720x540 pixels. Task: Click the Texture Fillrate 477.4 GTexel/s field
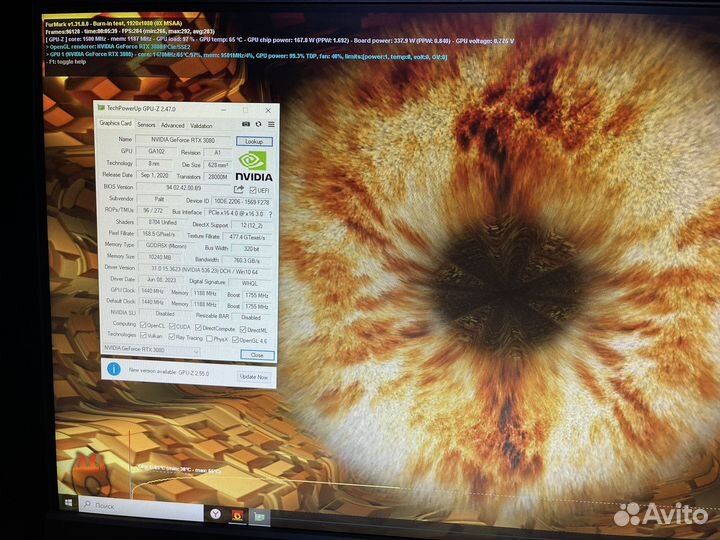click(247, 237)
